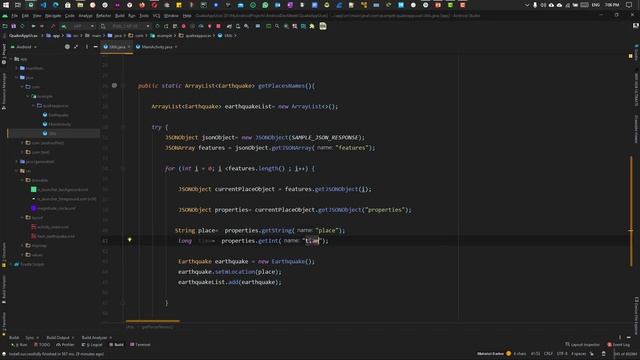Screen dimensions: 640x360
Task: Open Project panel options (three dots)
Action: (87, 47)
